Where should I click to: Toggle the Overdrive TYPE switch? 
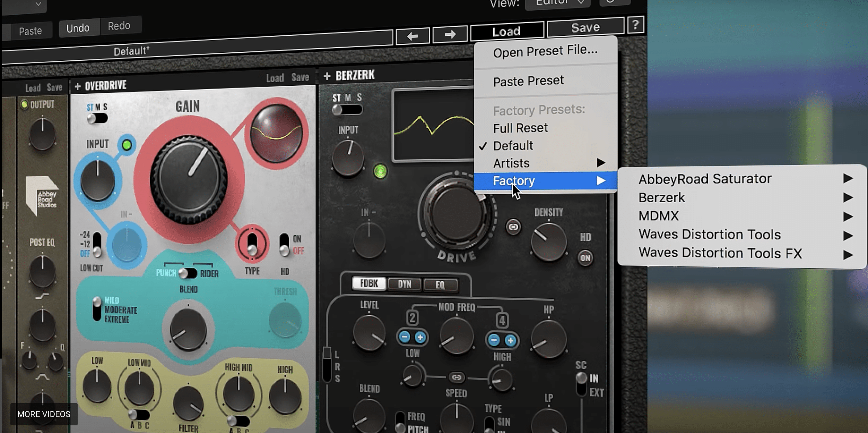252,244
